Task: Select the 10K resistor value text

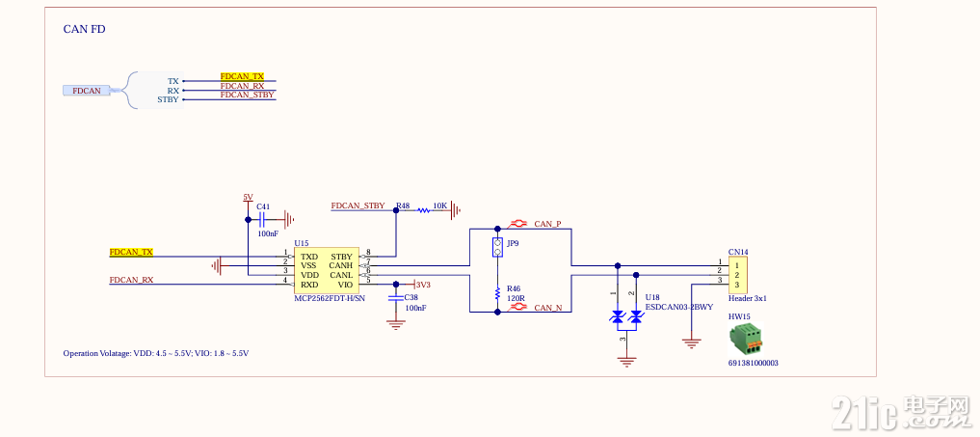Action: click(x=440, y=205)
